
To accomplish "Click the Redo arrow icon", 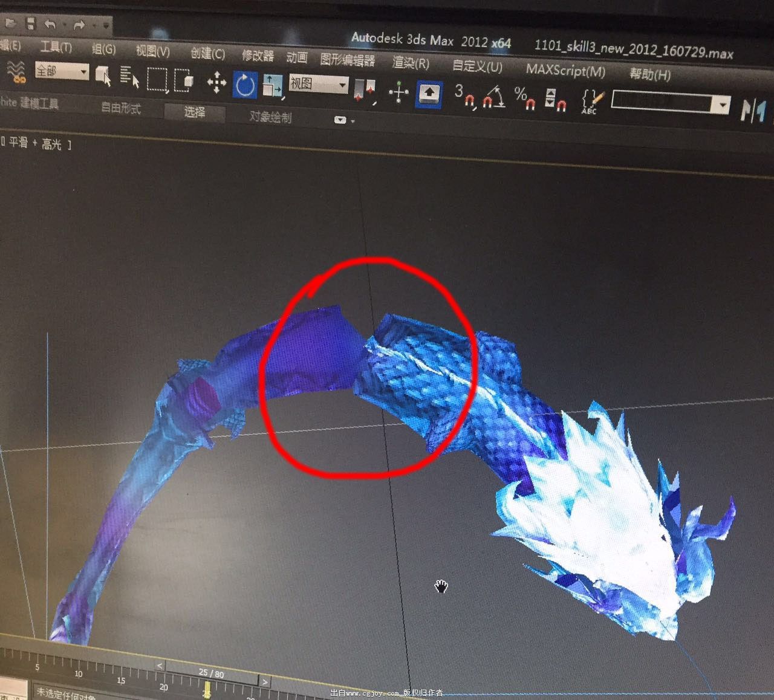I will (79, 25).
